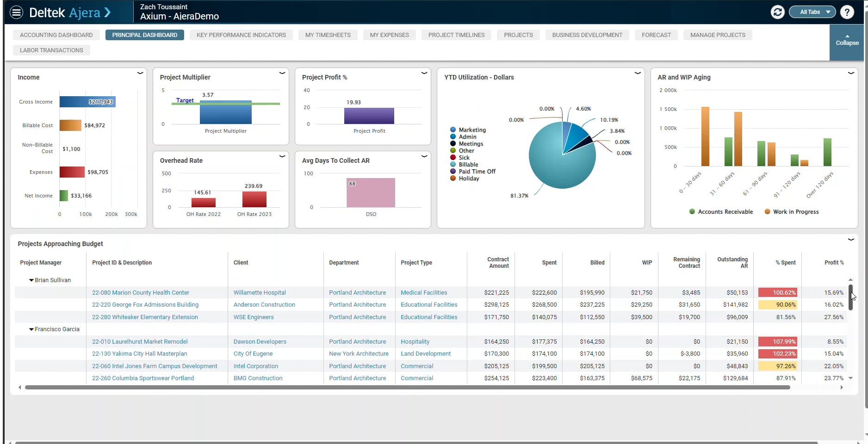Collapse the Project Multiplier widget chevron
The height and width of the screenshot is (444, 868).
click(282, 73)
